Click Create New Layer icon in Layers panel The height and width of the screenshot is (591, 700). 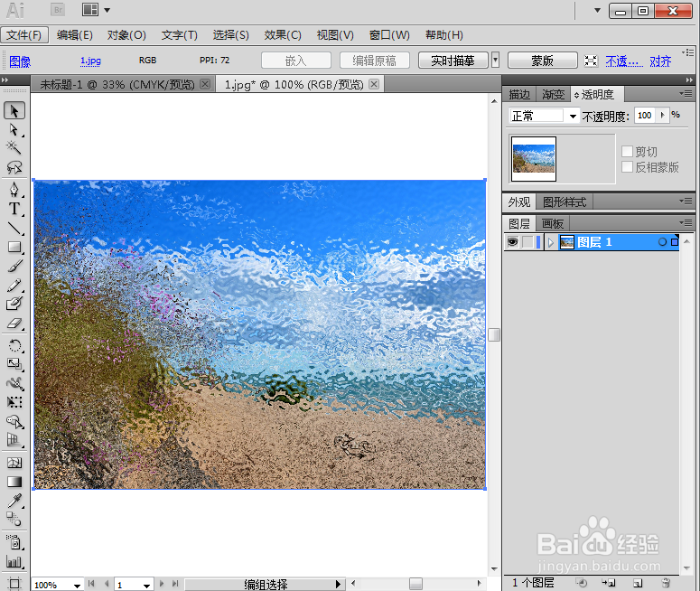(638, 583)
